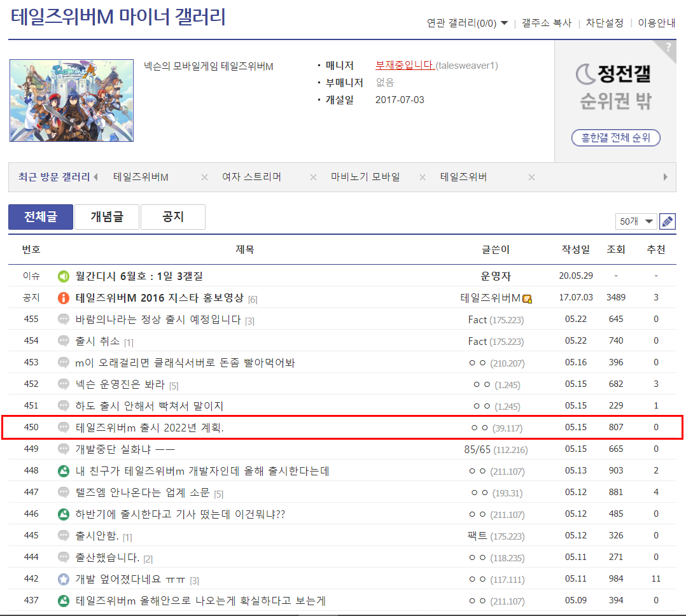Remove 여자 스트리머 from recent galleries
686x616 pixels.
313,177
